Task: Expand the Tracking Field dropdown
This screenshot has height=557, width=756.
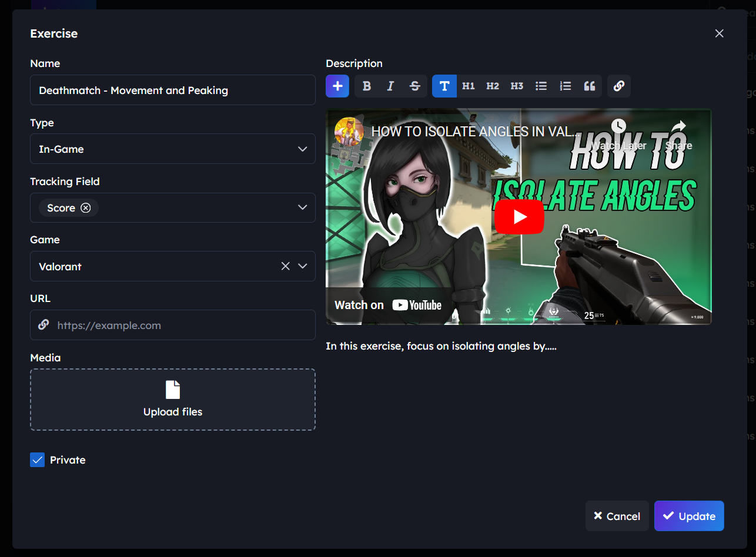Action: pyautogui.click(x=303, y=207)
